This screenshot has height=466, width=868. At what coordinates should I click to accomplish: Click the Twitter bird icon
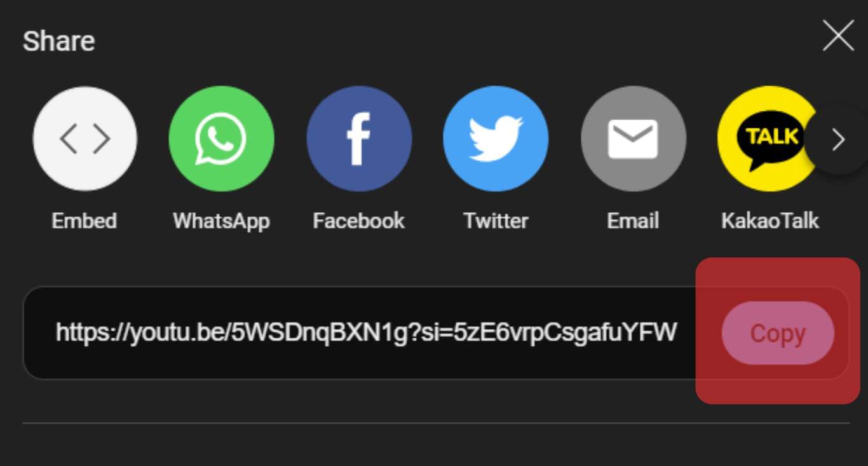[x=496, y=139]
